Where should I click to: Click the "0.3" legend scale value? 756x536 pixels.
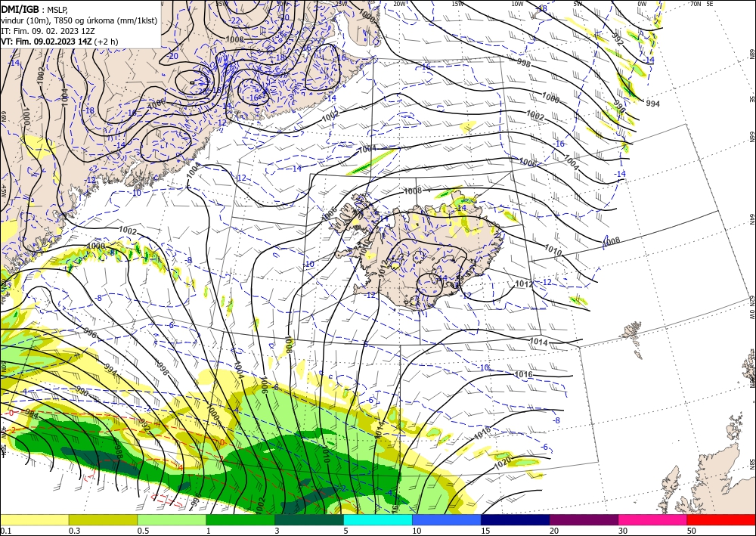pyautogui.click(x=74, y=531)
